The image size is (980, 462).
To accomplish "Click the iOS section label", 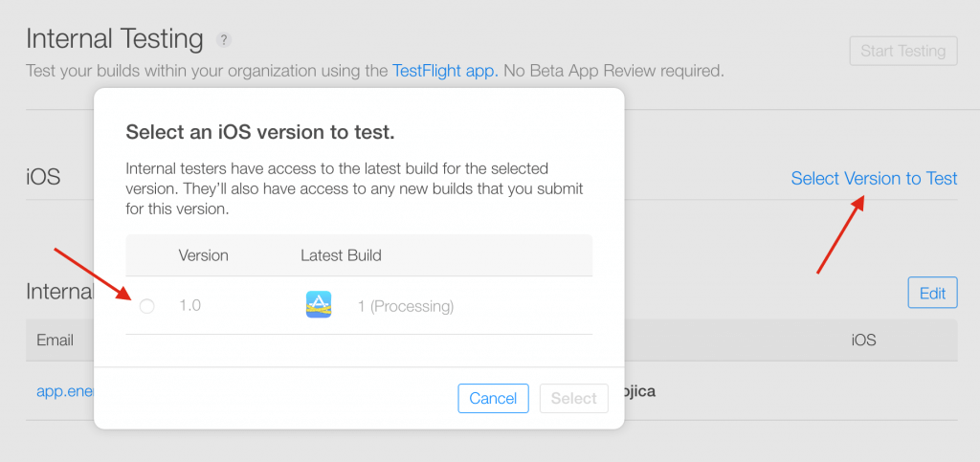I will (43, 177).
